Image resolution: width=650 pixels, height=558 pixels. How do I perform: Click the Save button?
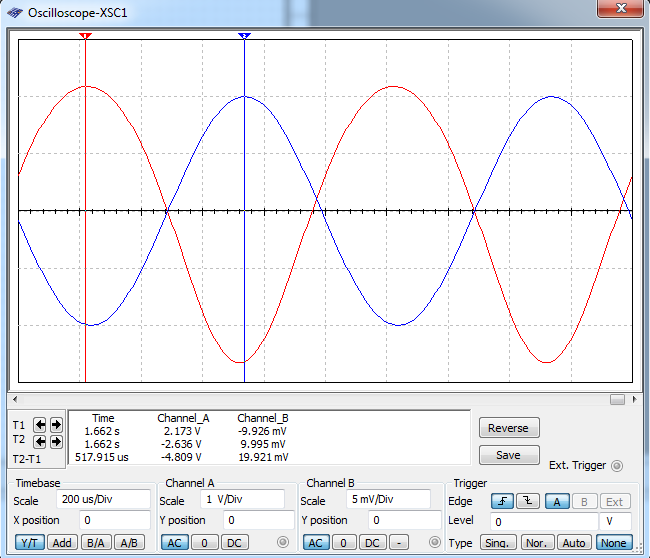point(509,455)
